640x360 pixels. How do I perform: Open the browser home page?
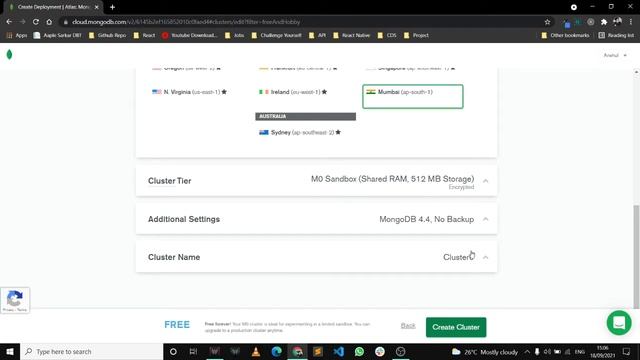49,22
